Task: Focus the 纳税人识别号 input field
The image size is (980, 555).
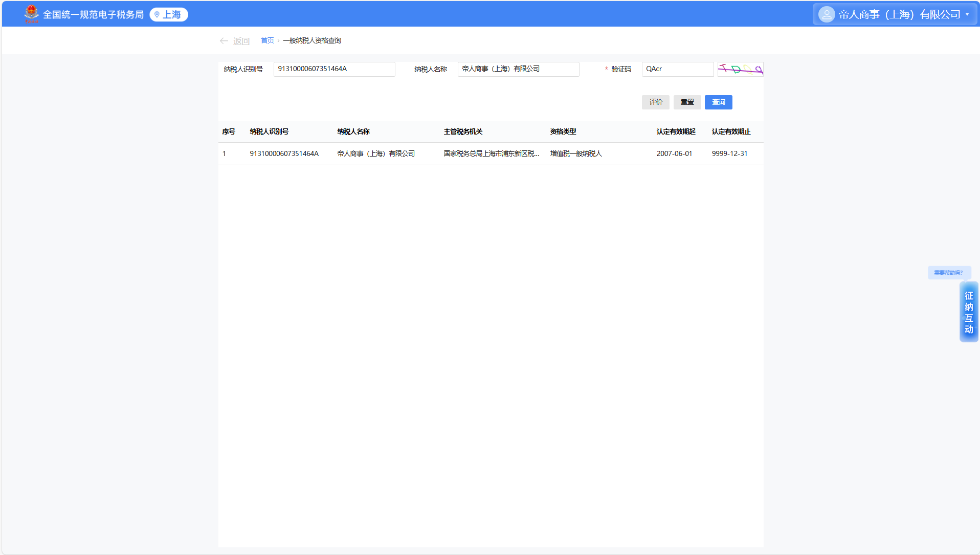Action: [334, 69]
